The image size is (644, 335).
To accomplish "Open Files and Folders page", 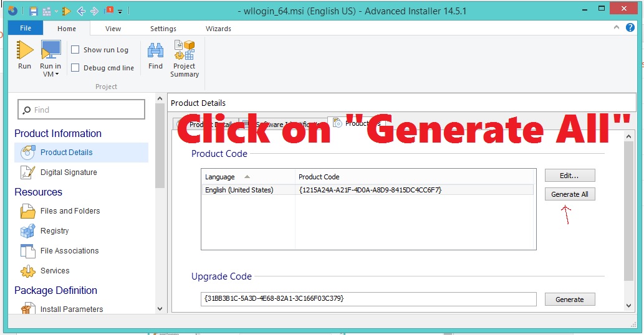I will tap(70, 210).
